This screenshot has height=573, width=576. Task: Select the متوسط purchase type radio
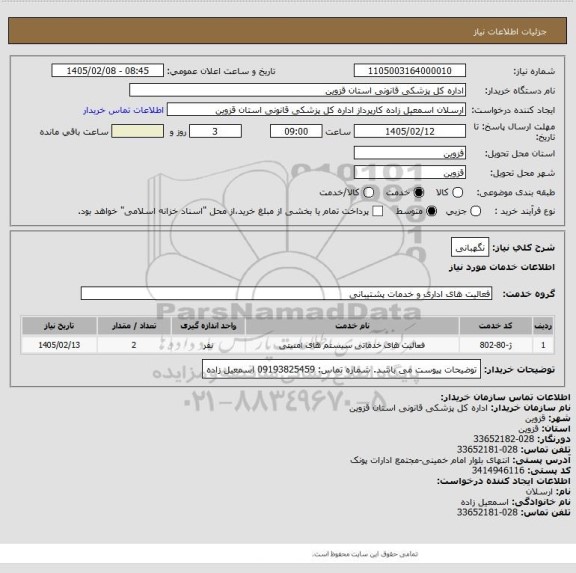click(x=432, y=211)
